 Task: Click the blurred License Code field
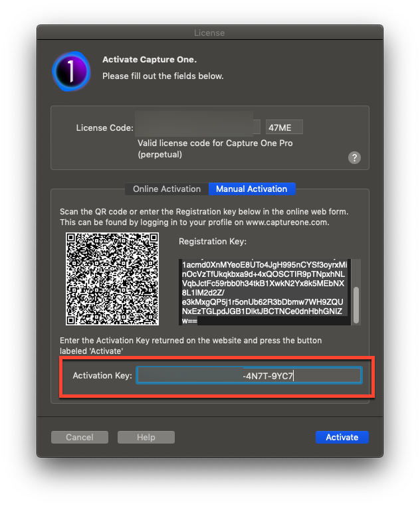(197, 125)
